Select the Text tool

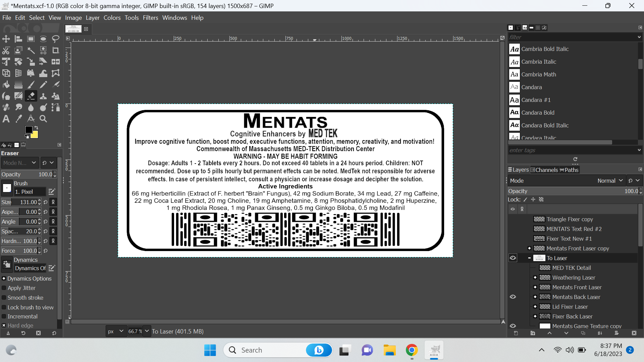[x=6, y=119]
